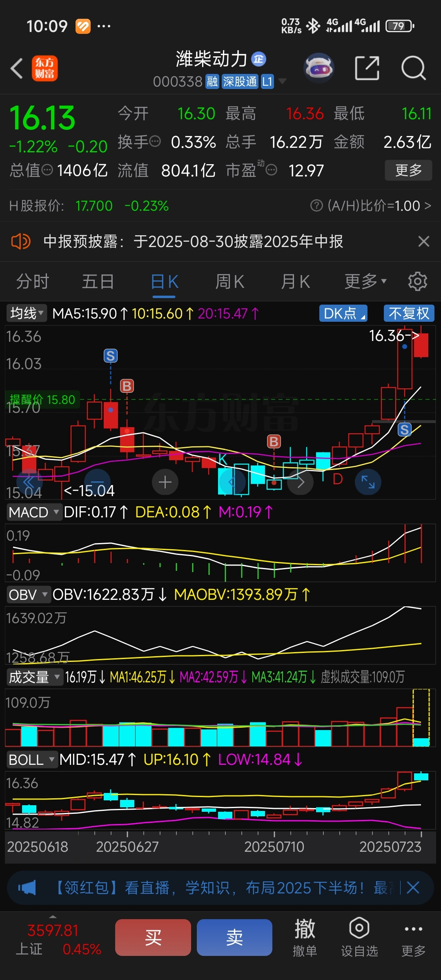The image size is (441, 980).
Task: Toggle the DK点 indicator
Action: coord(343,314)
